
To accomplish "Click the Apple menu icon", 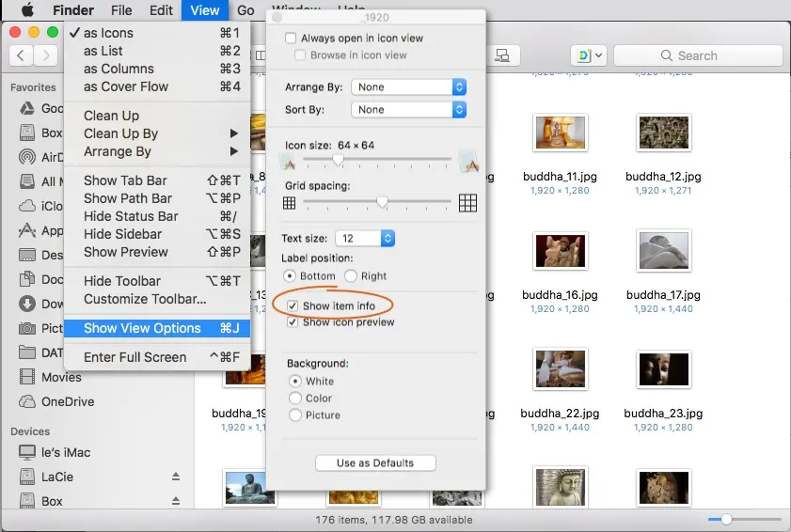I will [27, 10].
